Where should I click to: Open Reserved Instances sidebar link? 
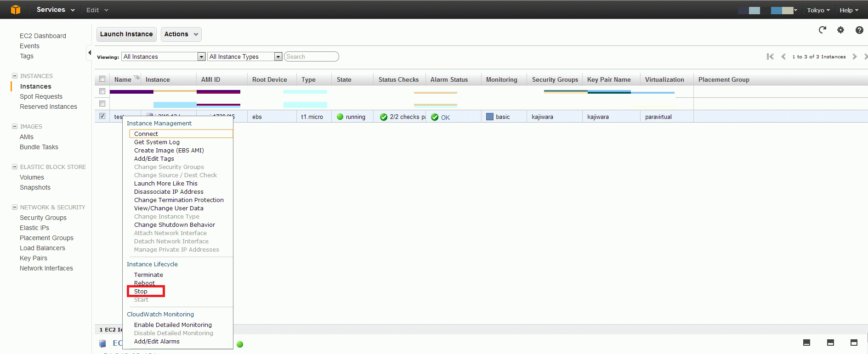pyautogui.click(x=48, y=107)
